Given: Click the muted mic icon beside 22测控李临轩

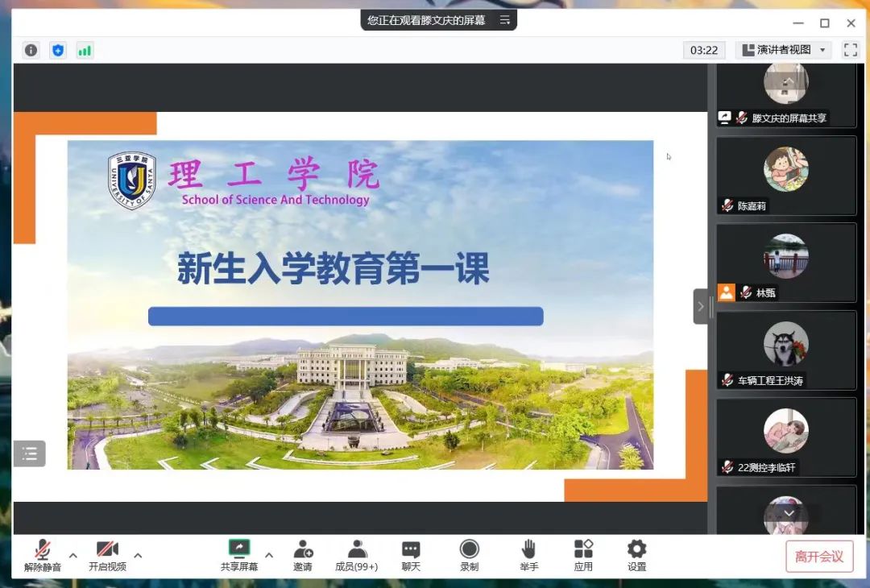Looking at the screenshot, I should click(727, 467).
